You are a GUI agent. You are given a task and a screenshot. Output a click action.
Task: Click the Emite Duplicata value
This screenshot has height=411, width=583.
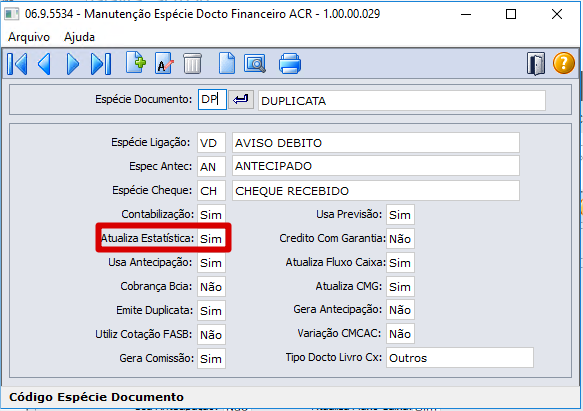(211, 311)
